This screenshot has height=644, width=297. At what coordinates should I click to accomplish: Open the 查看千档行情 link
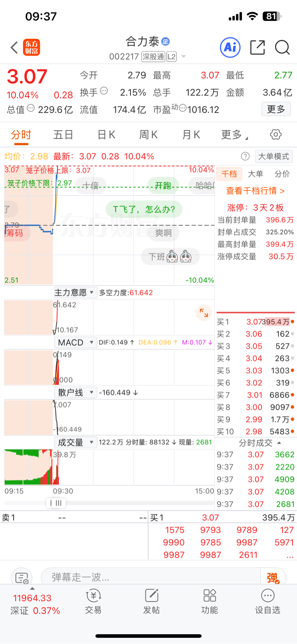255,191
